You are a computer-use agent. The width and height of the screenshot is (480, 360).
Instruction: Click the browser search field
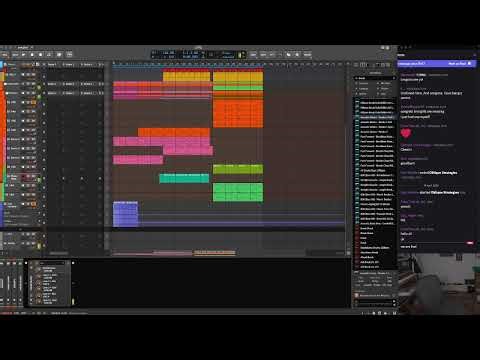(x=374, y=78)
